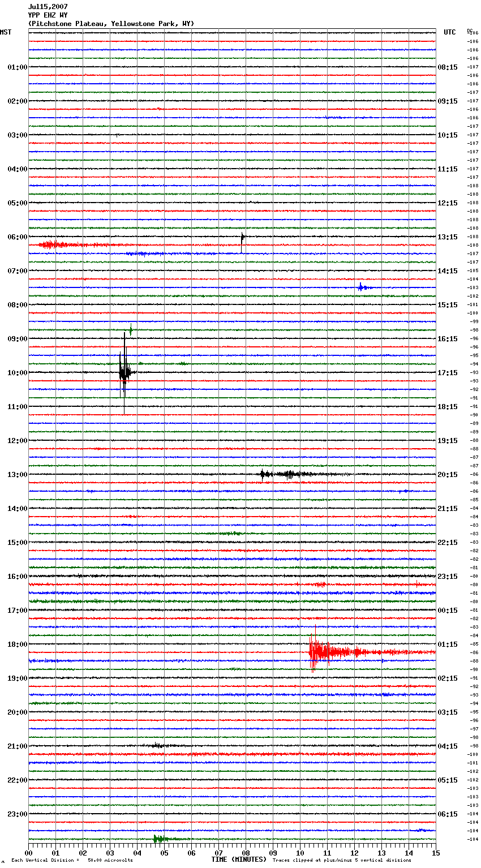Click minute tick label "15" on bottom axis
Screen dimensions: 481x868
point(436,853)
